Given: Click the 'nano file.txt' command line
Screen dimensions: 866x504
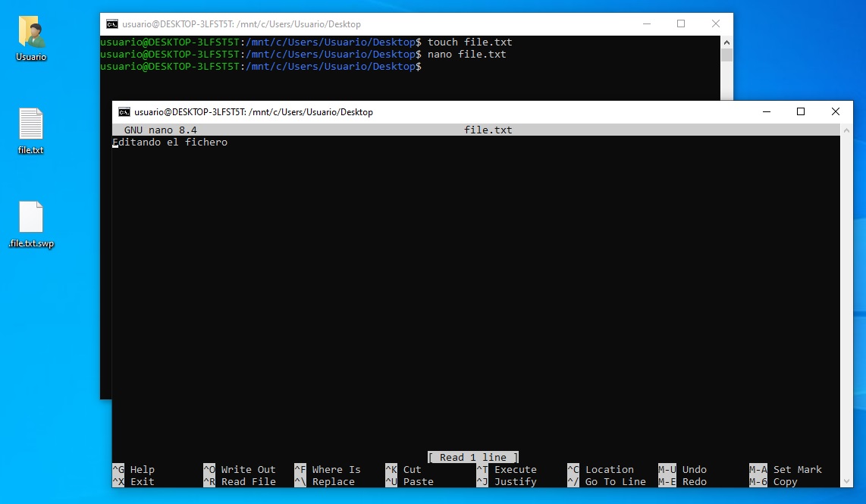Looking at the screenshot, I should coord(466,55).
